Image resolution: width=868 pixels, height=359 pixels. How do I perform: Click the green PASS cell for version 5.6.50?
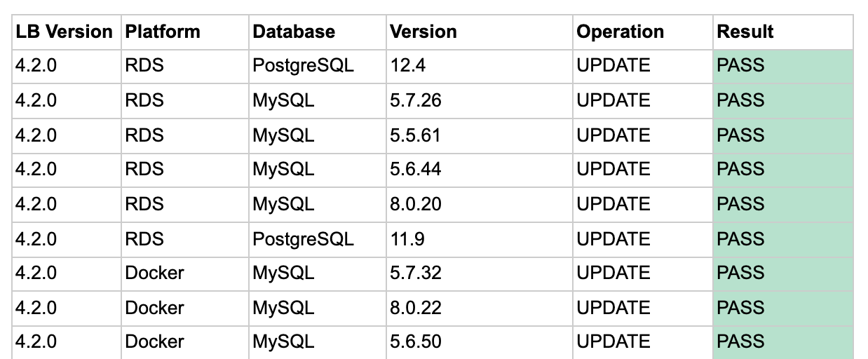[x=783, y=341]
